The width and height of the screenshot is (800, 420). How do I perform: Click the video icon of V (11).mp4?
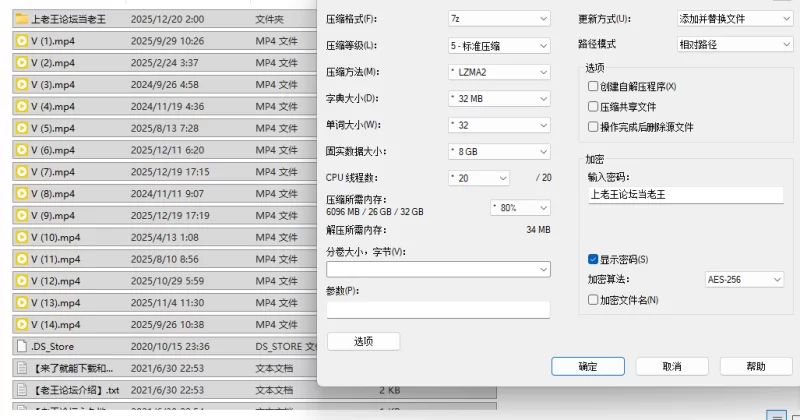[x=21, y=259]
